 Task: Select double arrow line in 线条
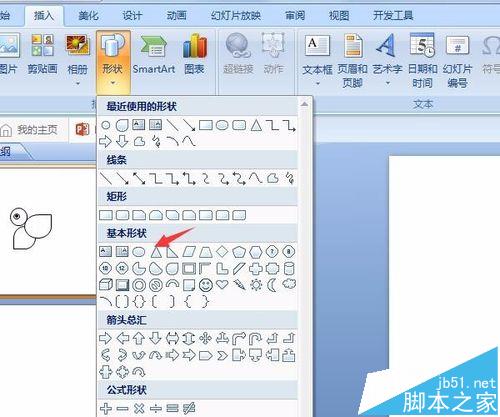click(139, 178)
